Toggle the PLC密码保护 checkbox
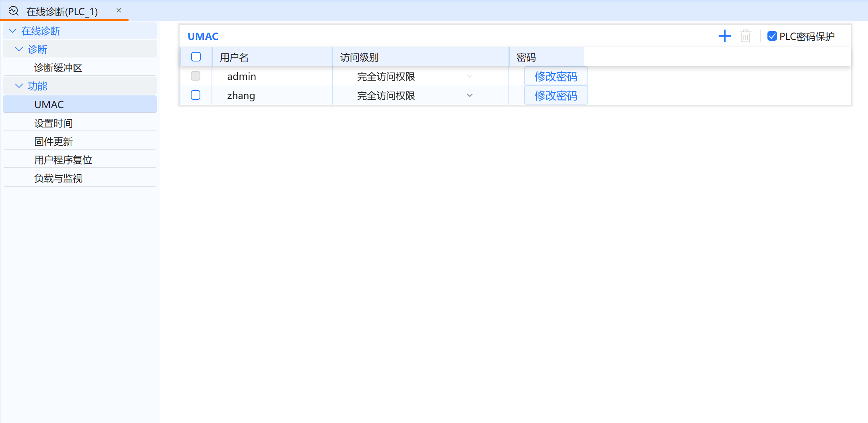 tap(772, 36)
